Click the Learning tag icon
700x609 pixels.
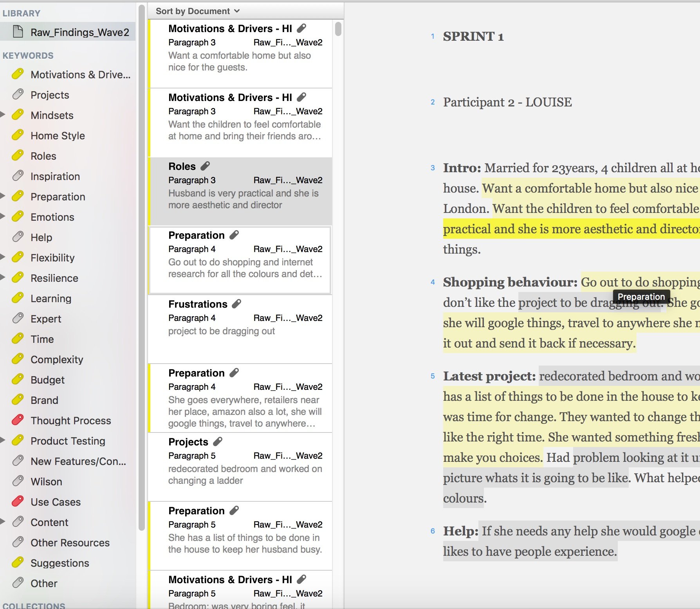click(x=18, y=298)
